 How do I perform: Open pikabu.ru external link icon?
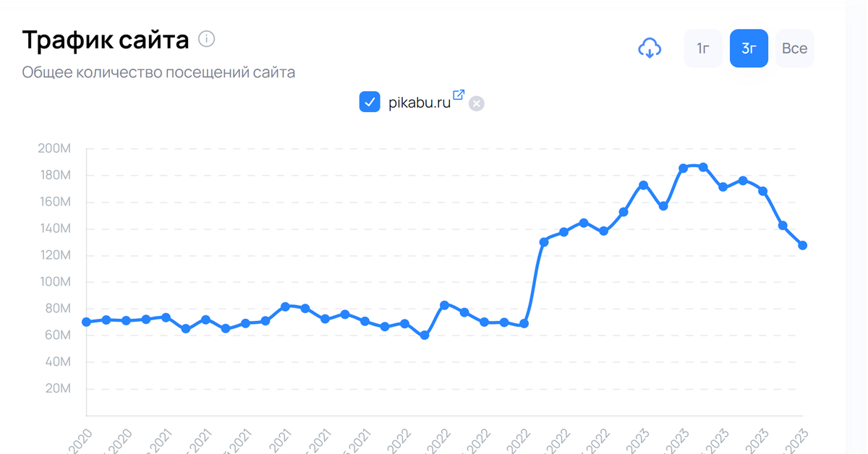459,95
